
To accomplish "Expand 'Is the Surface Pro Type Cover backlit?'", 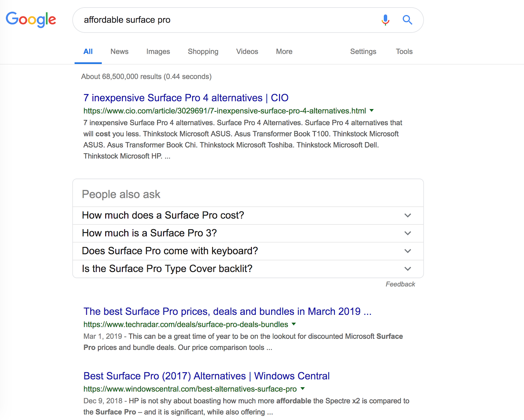I will pos(248,269).
